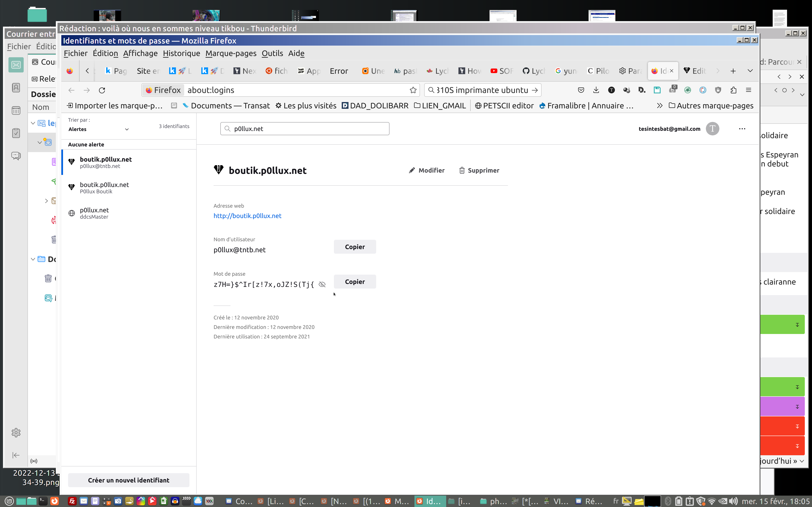Bookmark page with star icon
The image size is (812, 507).
click(413, 90)
